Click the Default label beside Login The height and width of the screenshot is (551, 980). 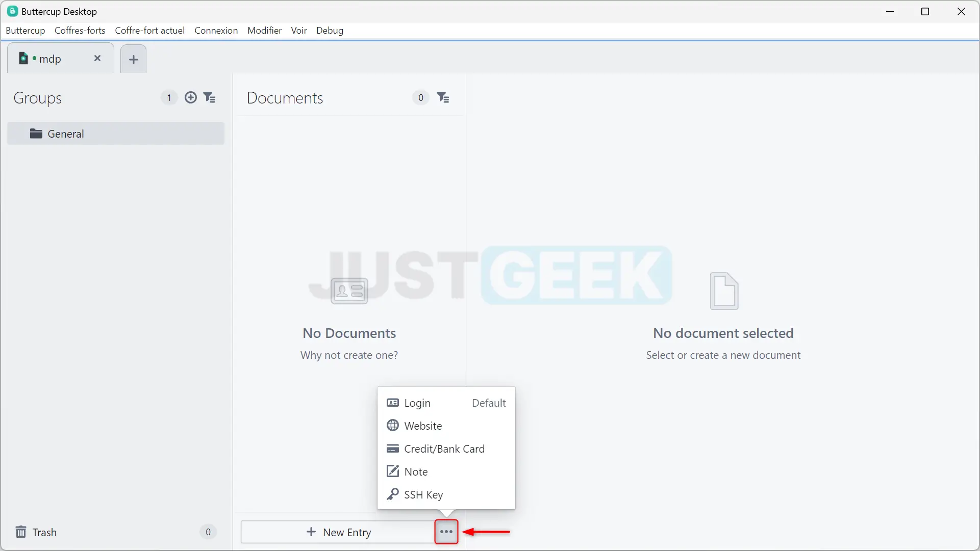click(x=489, y=403)
